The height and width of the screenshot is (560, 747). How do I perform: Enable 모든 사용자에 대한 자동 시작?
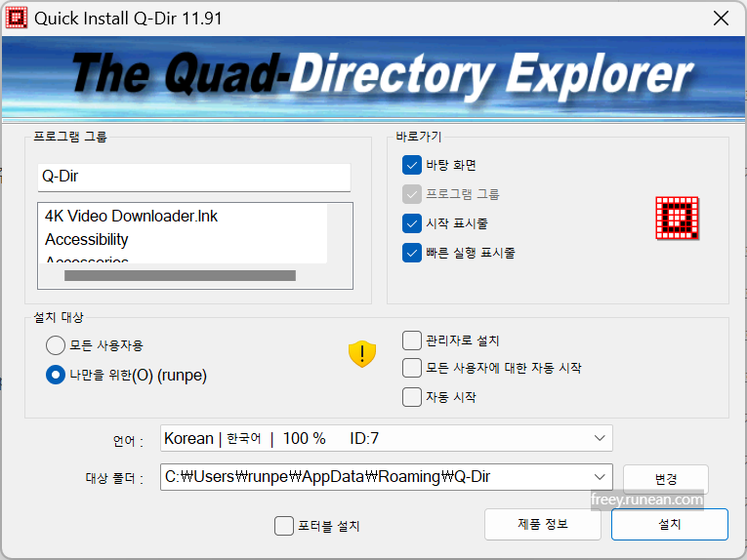412,368
